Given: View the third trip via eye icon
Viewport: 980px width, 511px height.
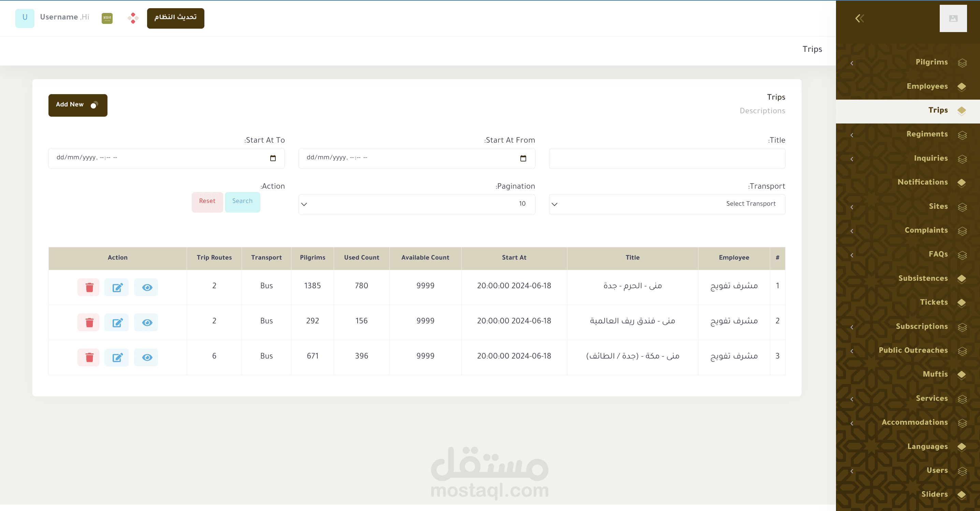Looking at the screenshot, I should (146, 357).
